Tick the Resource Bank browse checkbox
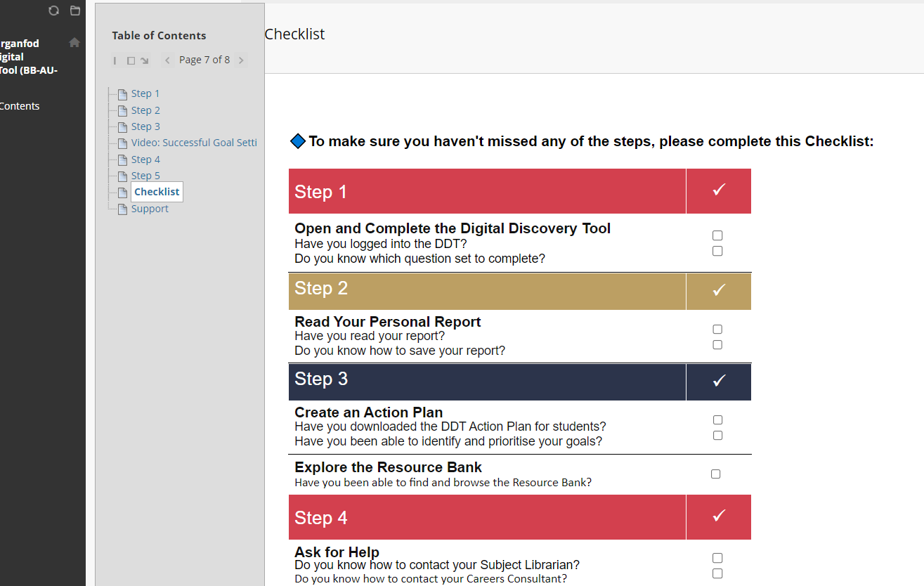This screenshot has width=924, height=586. (715, 474)
